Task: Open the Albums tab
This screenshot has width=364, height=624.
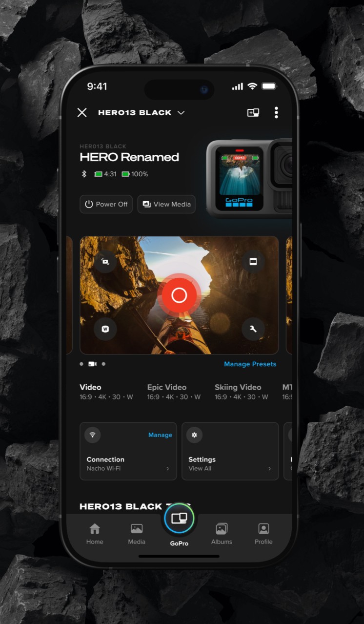Action: point(222,534)
